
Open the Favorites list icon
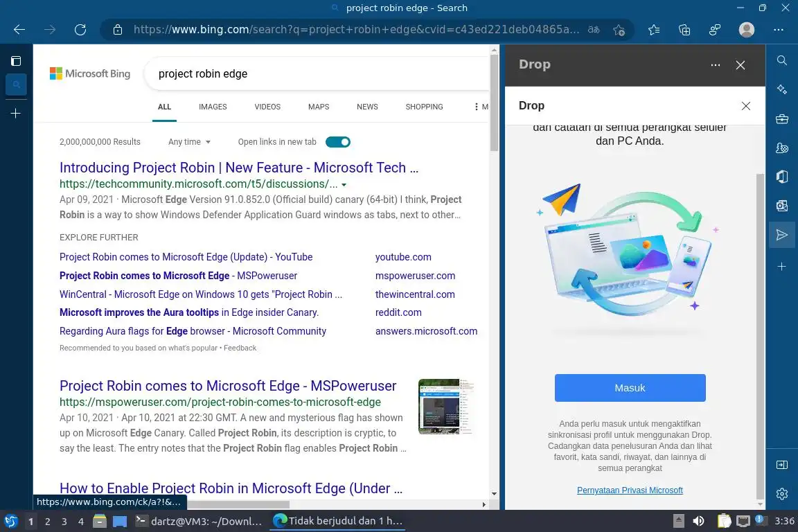(655, 30)
